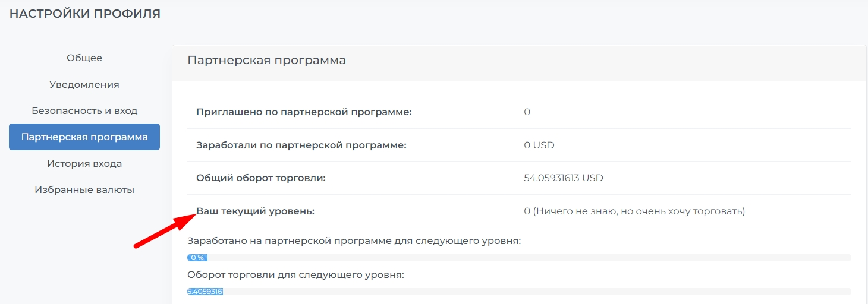Click the red arrow annotation
The height and width of the screenshot is (304, 868).
click(x=165, y=232)
